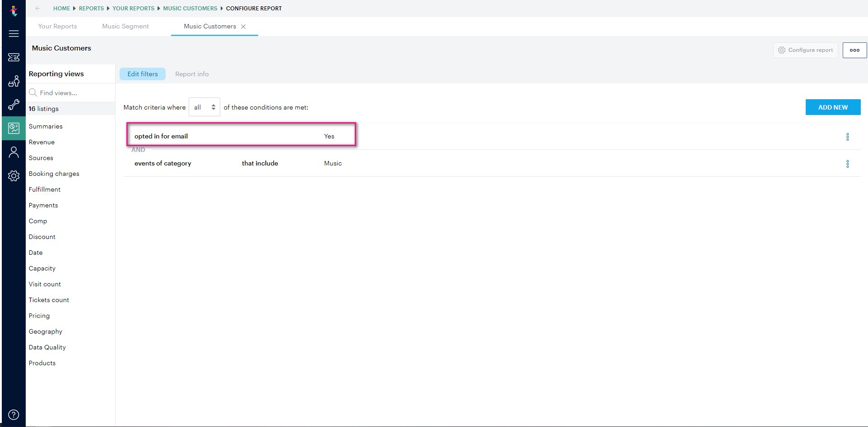Open the help question mark icon

tap(14, 414)
